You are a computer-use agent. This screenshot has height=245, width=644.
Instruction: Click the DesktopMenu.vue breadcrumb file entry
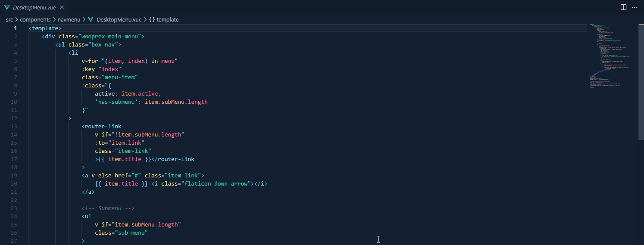coord(119,19)
